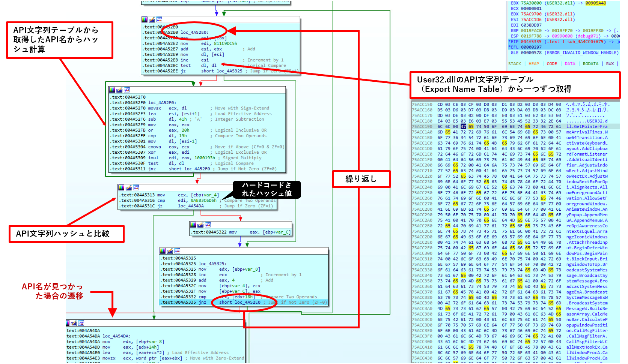628x364 pixels.
Task: Select the STACK label in the register pane
Action: coord(514,64)
